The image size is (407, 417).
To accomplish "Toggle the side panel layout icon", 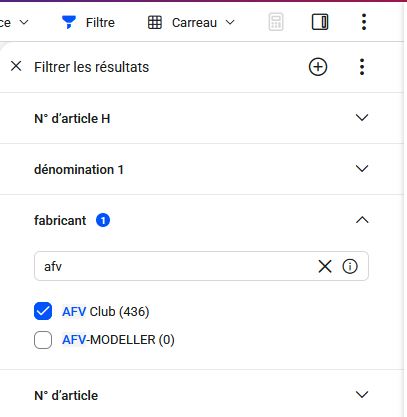I will tap(320, 22).
